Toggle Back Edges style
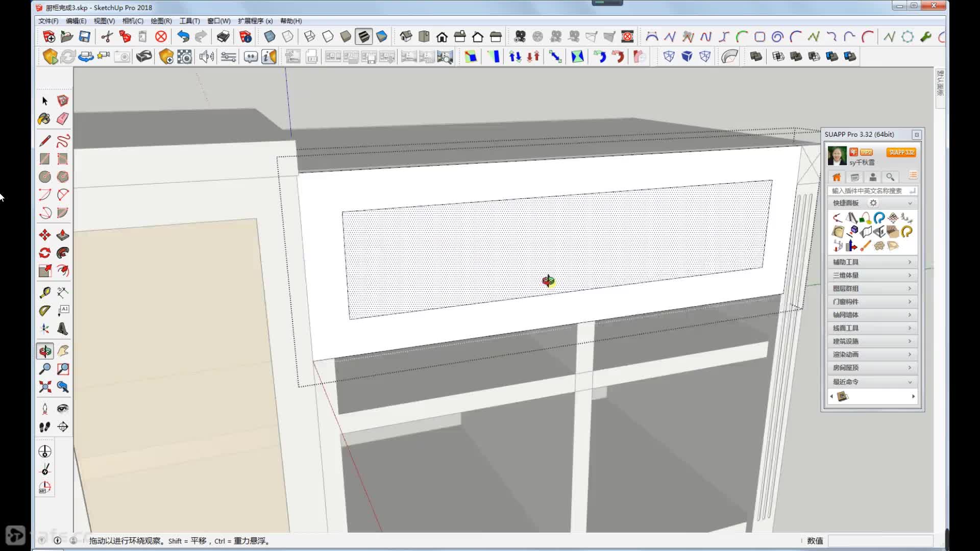980x551 pixels. pyautogui.click(x=288, y=37)
